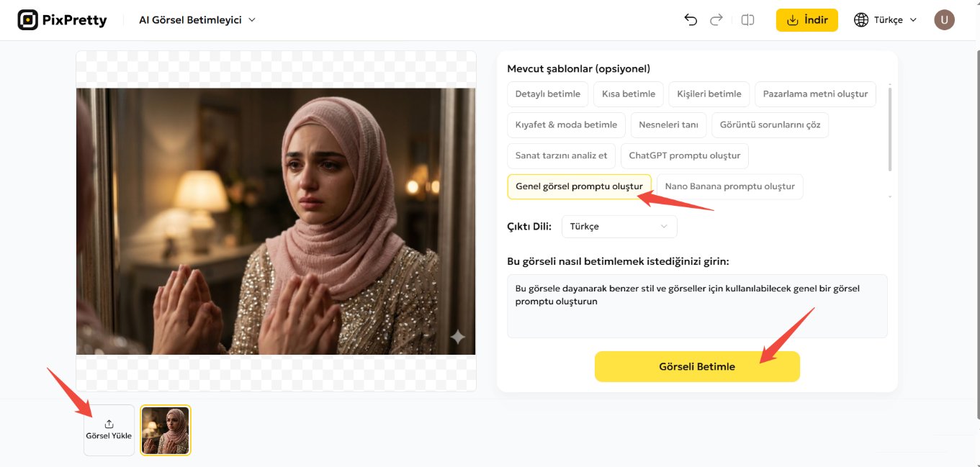Screen dimensions: 980x467
Task: Select the Kısa betimle template chip
Action: click(628, 94)
